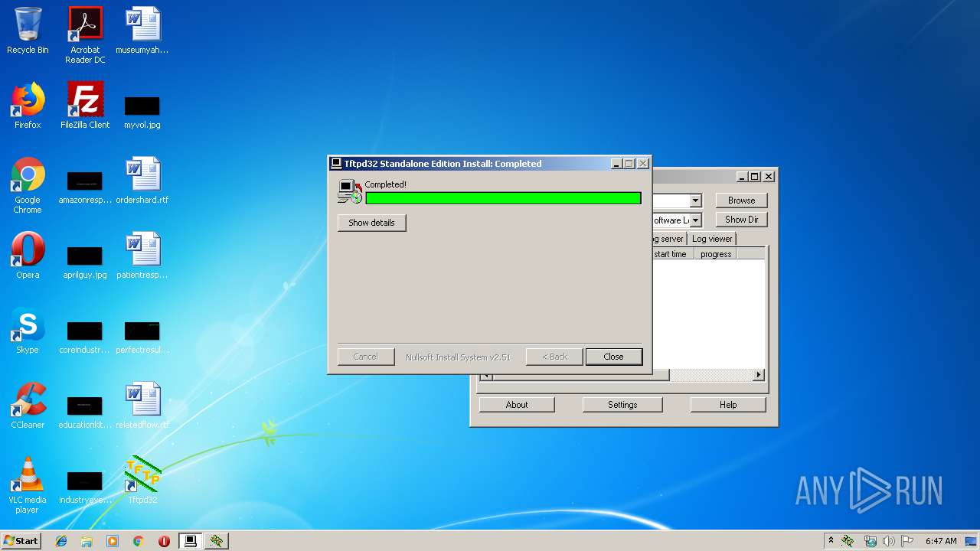
Task: Open the network tray icon
Action: [870, 541]
